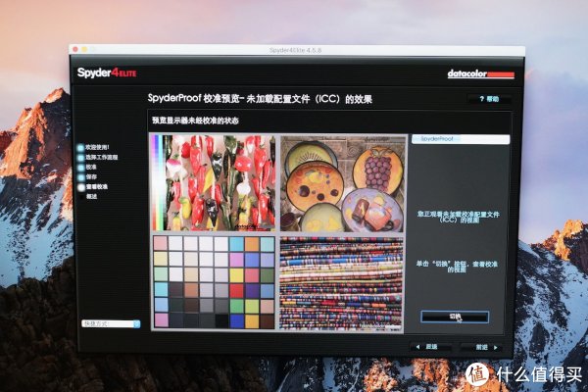Click the 校准 step indicator in sidebar
588x392 pixels.
(x=80, y=168)
